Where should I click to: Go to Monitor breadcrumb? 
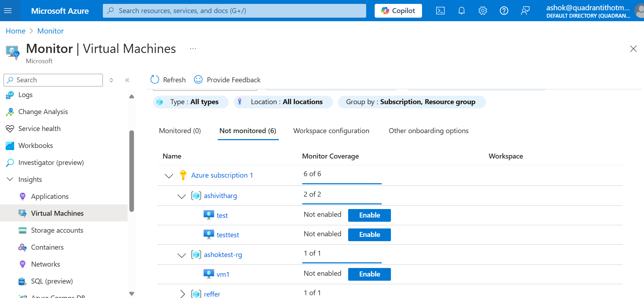coord(51,31)
